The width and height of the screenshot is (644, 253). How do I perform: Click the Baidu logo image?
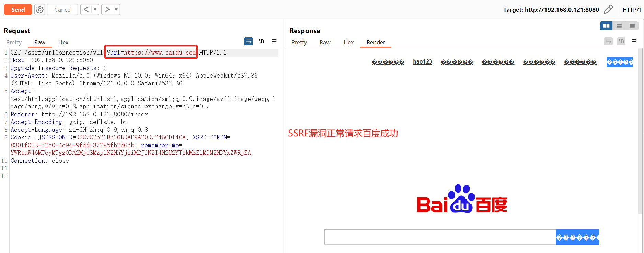coord(462,199)
